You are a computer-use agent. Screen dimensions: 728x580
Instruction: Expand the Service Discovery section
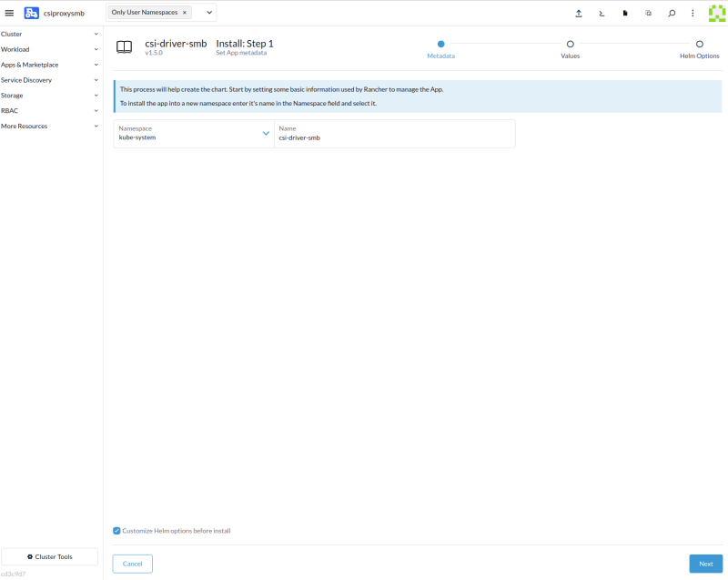pos(50,80)
